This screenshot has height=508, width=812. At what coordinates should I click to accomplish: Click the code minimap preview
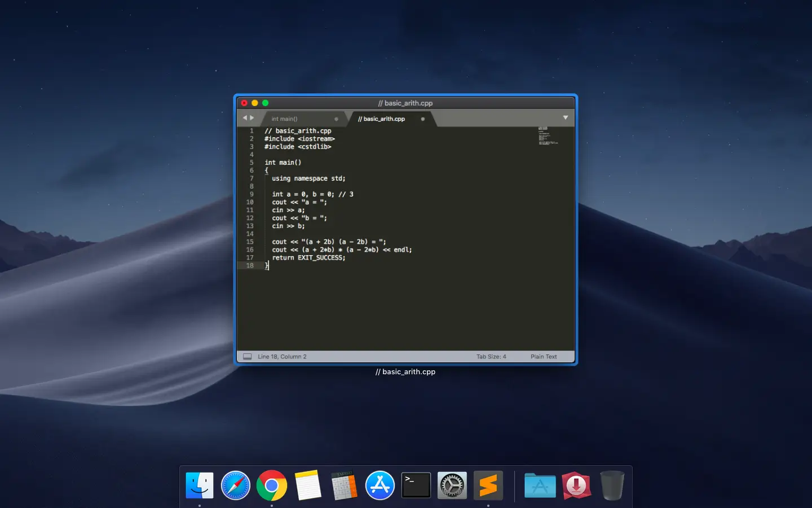tap(547, 136)
